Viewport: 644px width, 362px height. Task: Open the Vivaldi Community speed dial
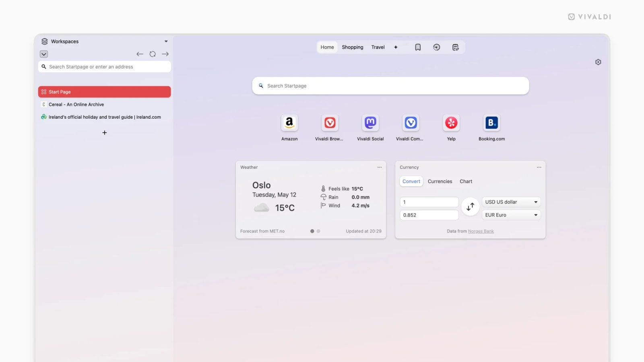tap(411, 123)
